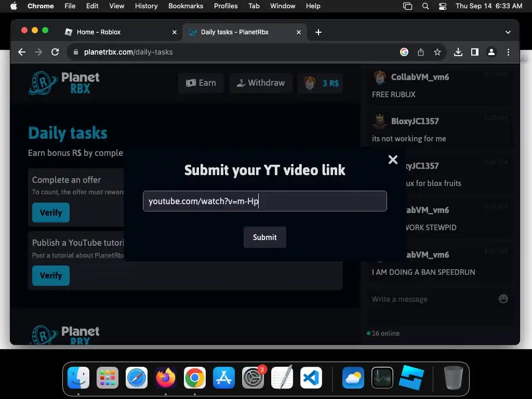
Task: Submit the YouTube video link
Action: [x=264, y=237]
